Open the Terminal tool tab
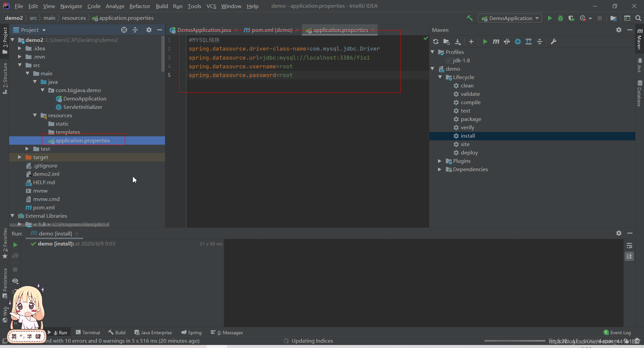The height and width of the screenshot is (348, 644). click(x=88, y=332)
